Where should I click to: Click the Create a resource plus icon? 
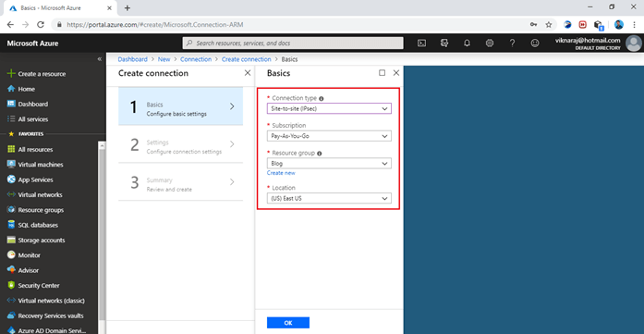pyautogui.click(x=11, y=74)
